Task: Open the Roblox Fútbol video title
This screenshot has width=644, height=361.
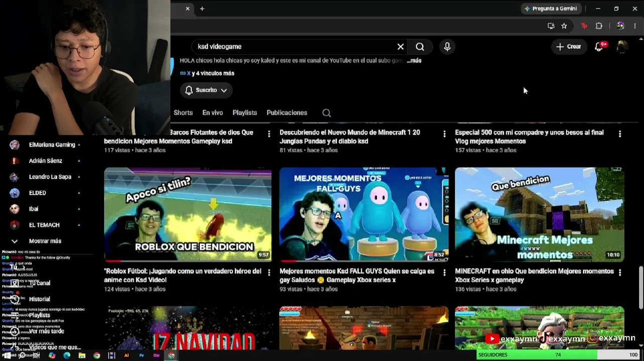Action: pyautogui.click(x=183, y=276)
